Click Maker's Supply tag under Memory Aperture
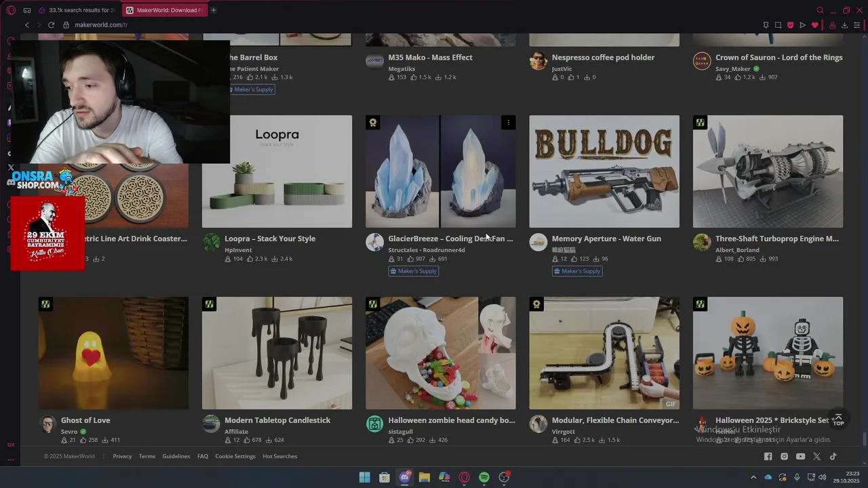Image resolution: width=868 pixels, height=488 pixels. point(577,271)
